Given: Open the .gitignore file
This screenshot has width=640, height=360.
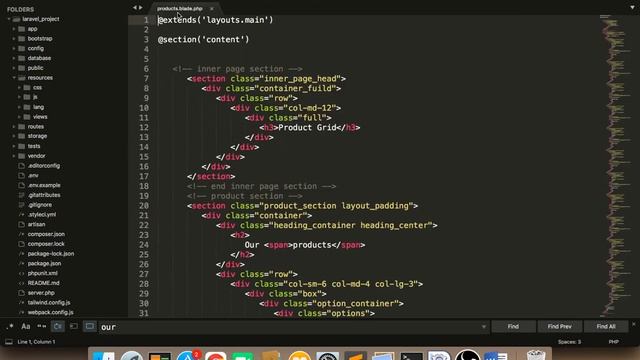Looking at the screenshot, I should [40, 205].
